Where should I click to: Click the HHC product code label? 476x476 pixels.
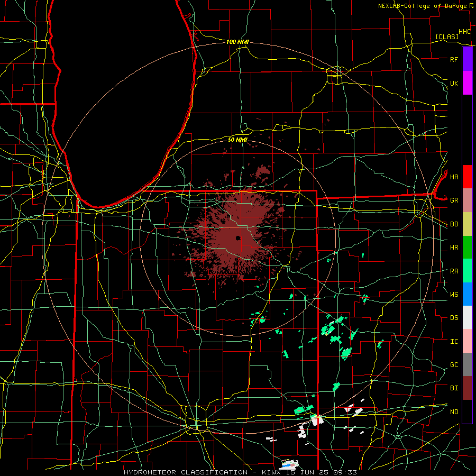464,32
